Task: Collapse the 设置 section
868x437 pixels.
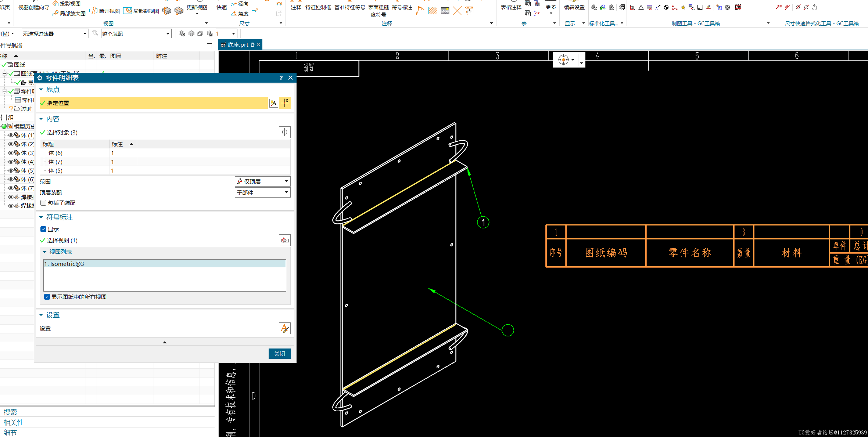Action: [x=41, y=315]
